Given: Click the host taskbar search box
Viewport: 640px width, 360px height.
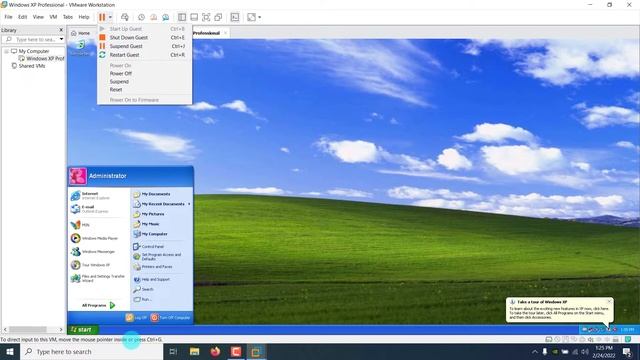Looking at the screenshot, I should tap(92, 351).
